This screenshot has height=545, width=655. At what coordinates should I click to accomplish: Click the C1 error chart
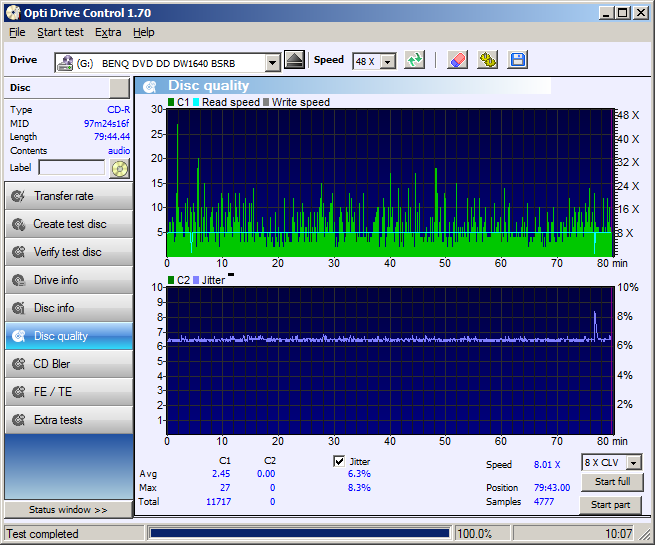pos(390,183)
